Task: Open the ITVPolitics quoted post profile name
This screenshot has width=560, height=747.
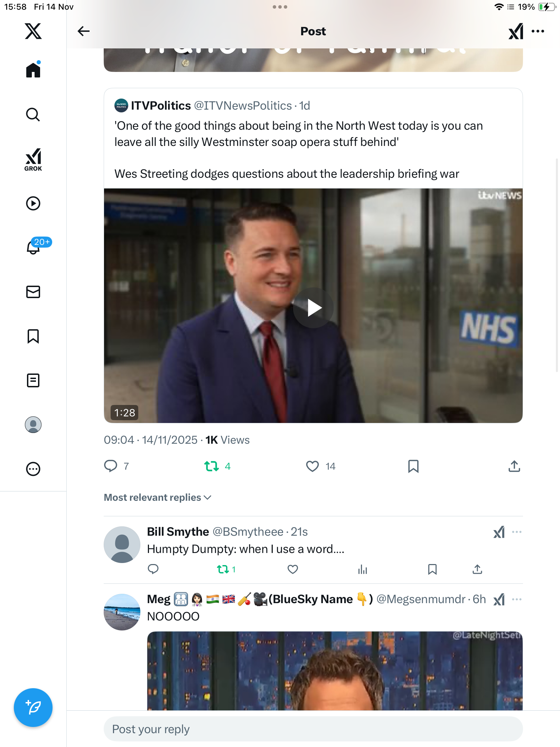Action: (x=161, y=105)
